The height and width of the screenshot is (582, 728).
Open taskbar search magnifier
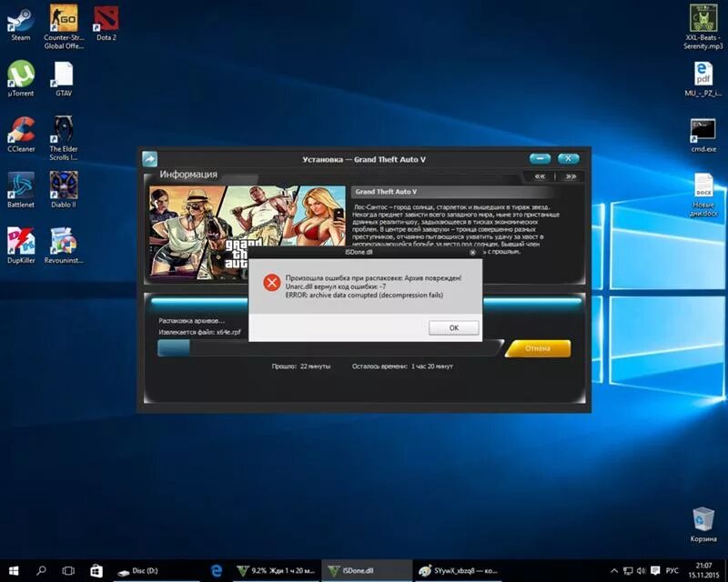point(41,571)
